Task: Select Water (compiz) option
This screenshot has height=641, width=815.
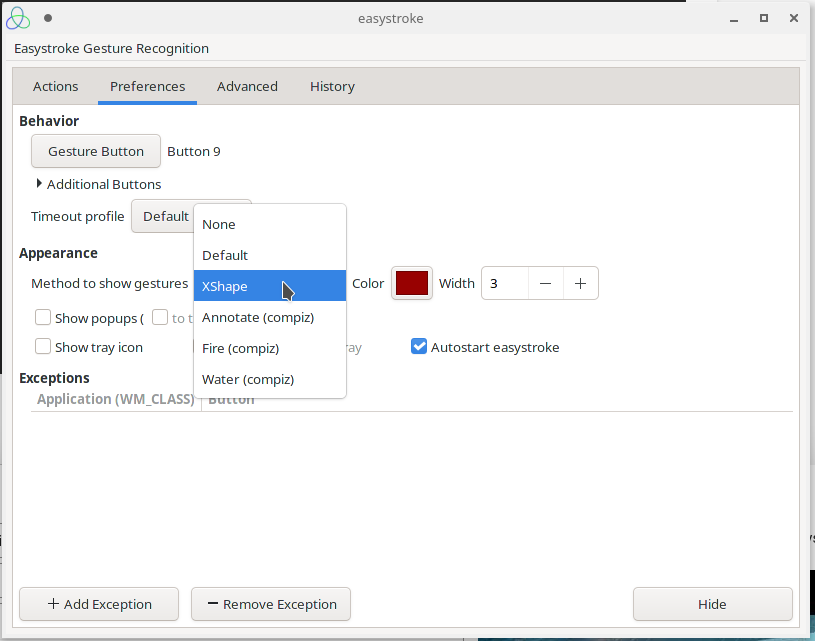Action: (270, 380)
